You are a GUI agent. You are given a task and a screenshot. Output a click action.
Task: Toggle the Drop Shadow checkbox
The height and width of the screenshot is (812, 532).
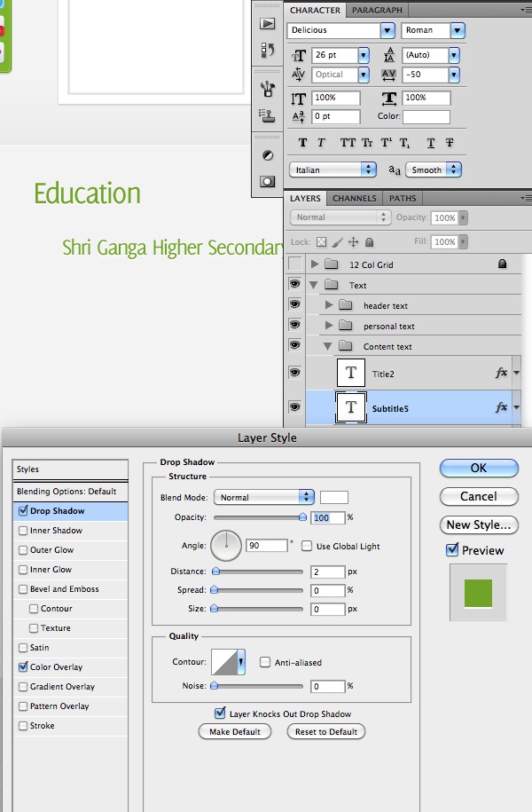tap(23, 510)
